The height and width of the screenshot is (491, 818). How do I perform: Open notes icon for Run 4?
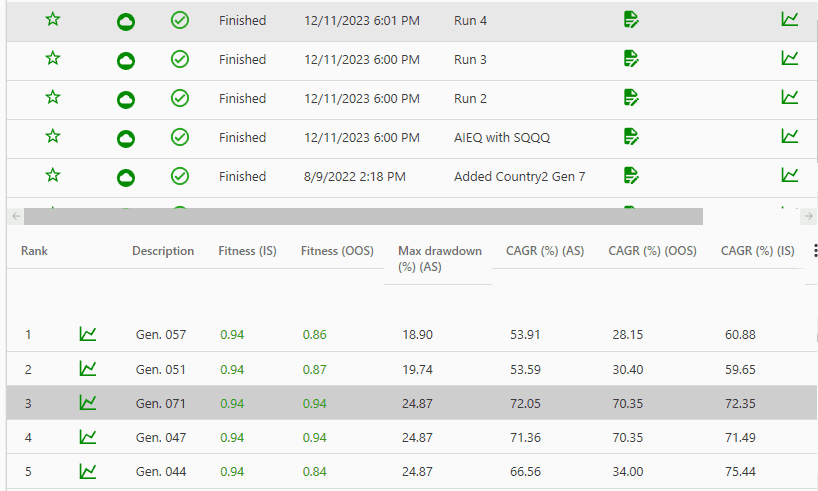(x=631, y=20)
